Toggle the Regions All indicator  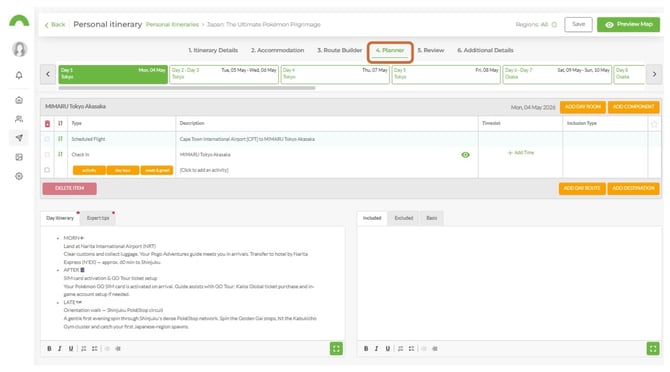[554, 24]
